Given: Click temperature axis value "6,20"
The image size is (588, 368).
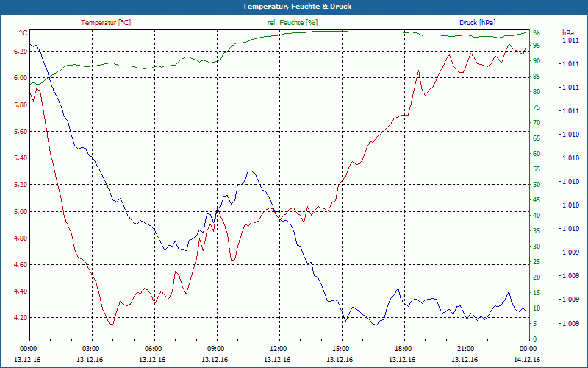Looking at the screenshot, I should tap(21, 52).
